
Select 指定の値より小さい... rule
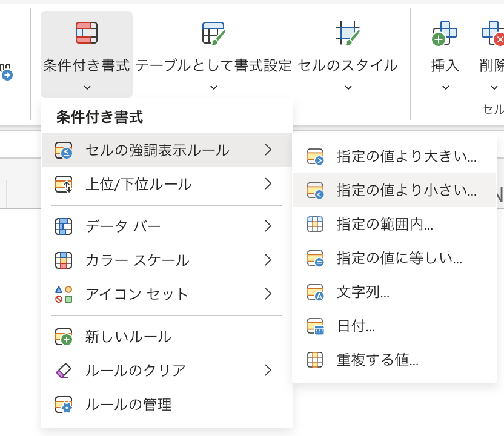406,190
